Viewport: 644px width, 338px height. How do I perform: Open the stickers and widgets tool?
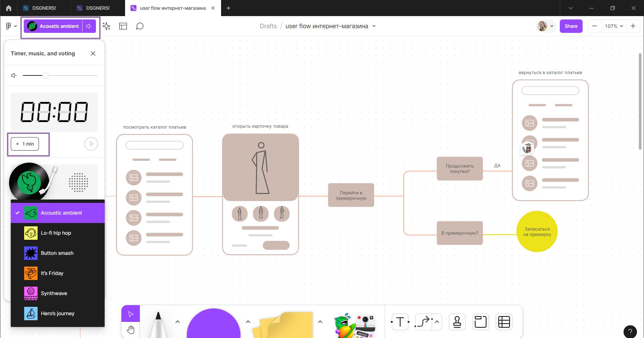coord(355,325)
